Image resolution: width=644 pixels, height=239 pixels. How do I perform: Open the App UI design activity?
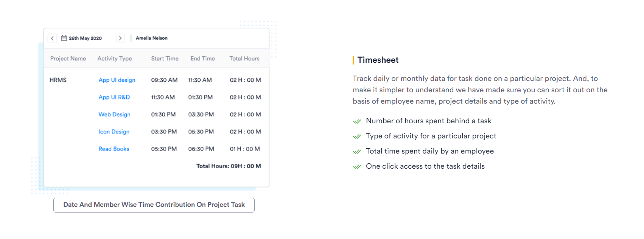click(117, 80)
